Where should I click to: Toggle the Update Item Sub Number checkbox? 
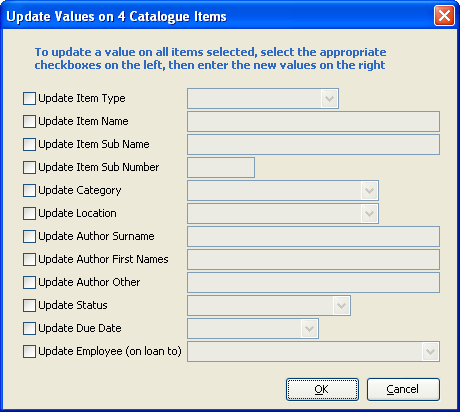pos(29,168)
